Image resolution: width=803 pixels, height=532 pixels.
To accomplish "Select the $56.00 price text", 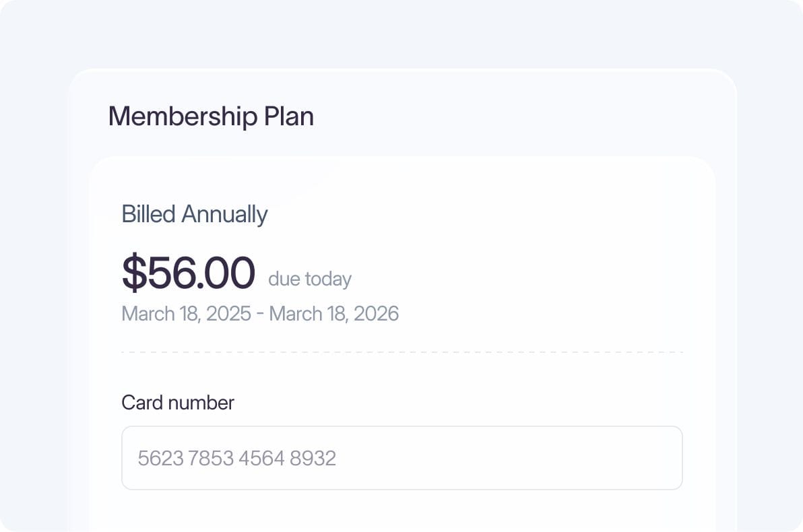I will [189, 272].
